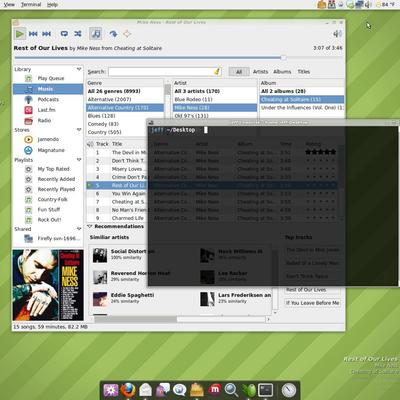This screenshot has height=400, width=400.
Task: Collapse the Shared section arrow
Action: tap(79, 229)
